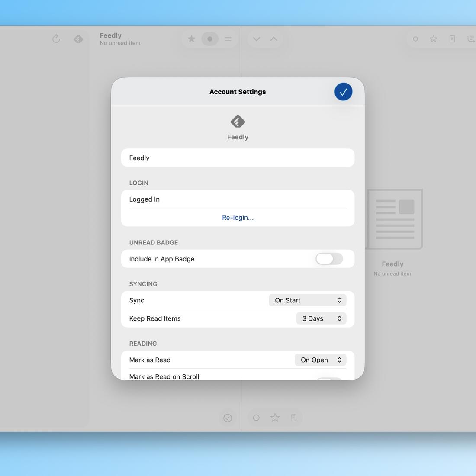Click the Sync label in the Syncing section
476x476 pixels.
pyautogui.click(x=137, y=300)
